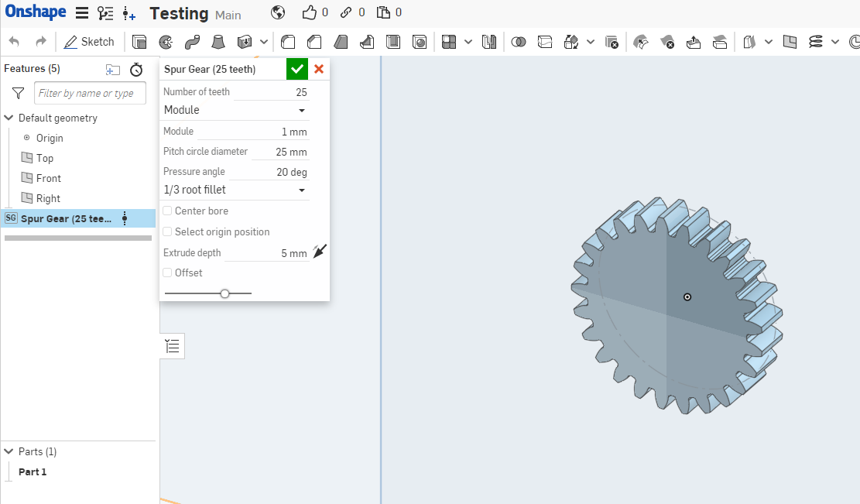Select the Mirror tool
Screen dimensions: 860x504
click(x=488, y=42)
